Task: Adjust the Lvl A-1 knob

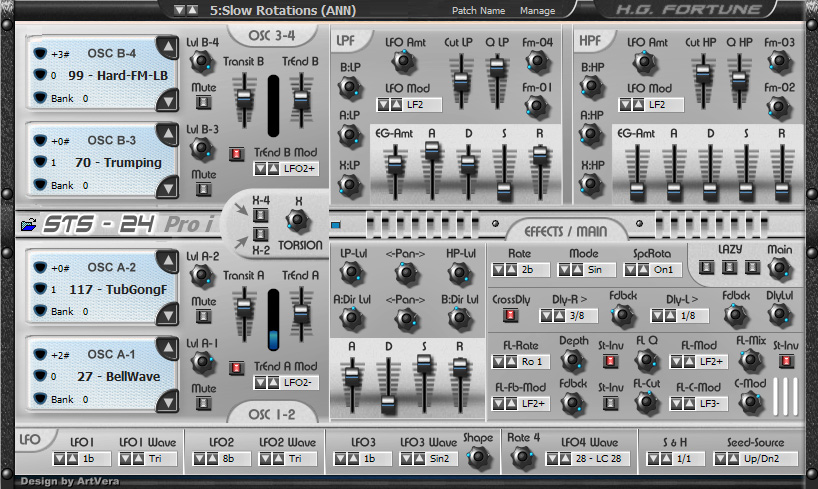Action: coord(202,362)
